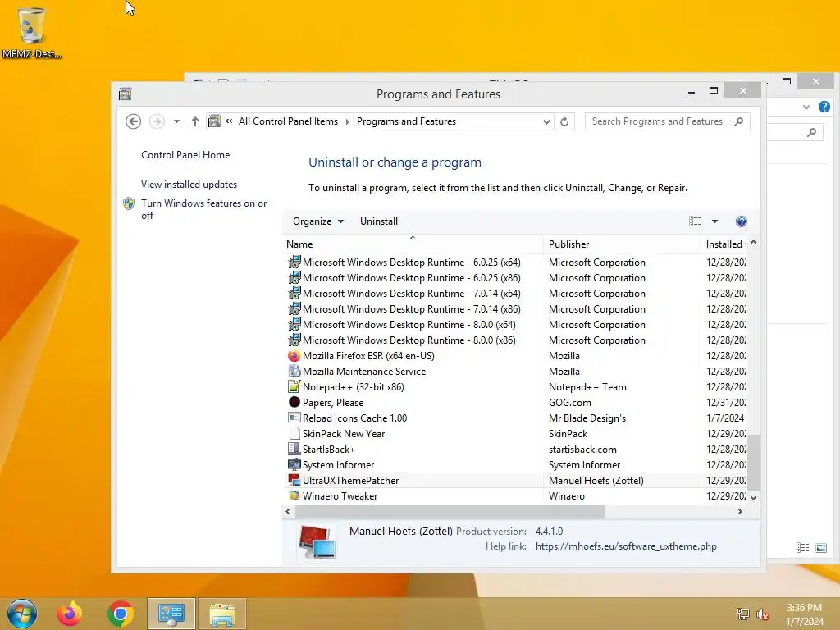The height and width of the screenshot is (630, 840).
Task: Open the recent locations dropdown arrow
Action: coord(176,121)
